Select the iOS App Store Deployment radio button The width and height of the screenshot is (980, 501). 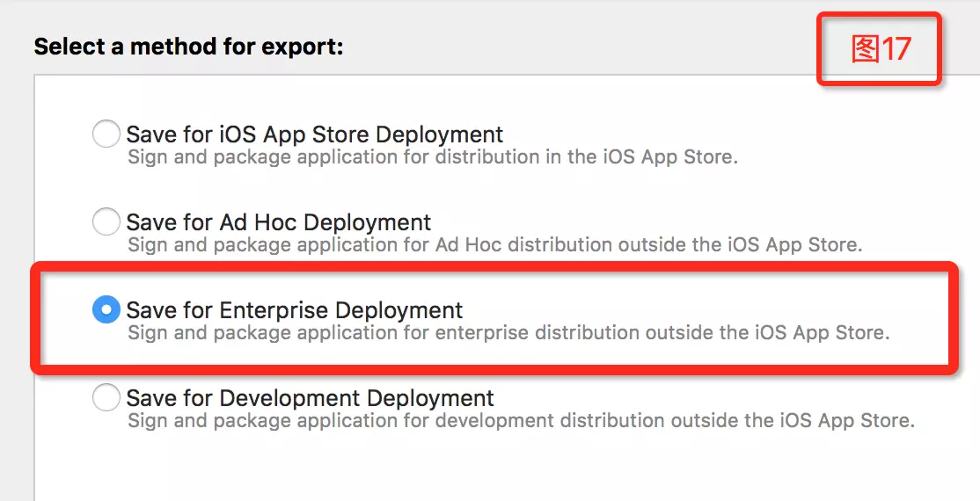[x=106, y=134]
